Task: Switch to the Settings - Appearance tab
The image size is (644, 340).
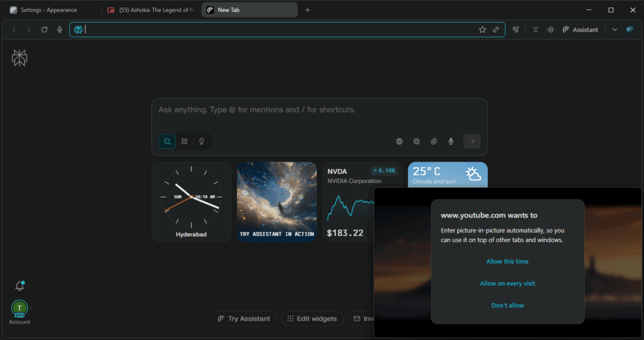Action: [49, 10]
